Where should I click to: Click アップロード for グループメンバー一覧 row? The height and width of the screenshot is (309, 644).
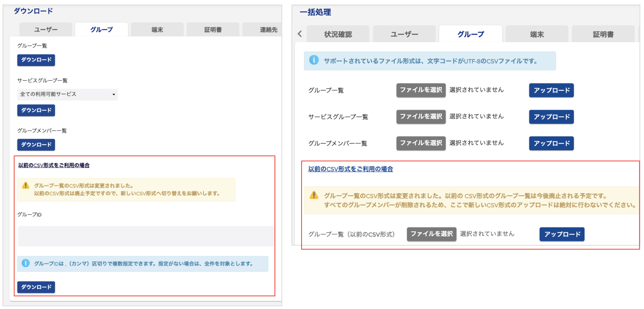click(x=551, y=143)
